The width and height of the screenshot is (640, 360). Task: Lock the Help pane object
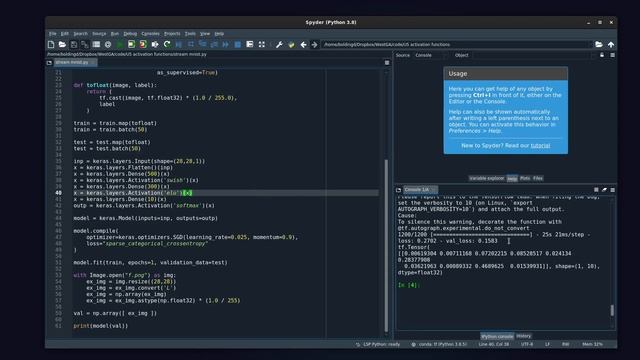[602, 55]
